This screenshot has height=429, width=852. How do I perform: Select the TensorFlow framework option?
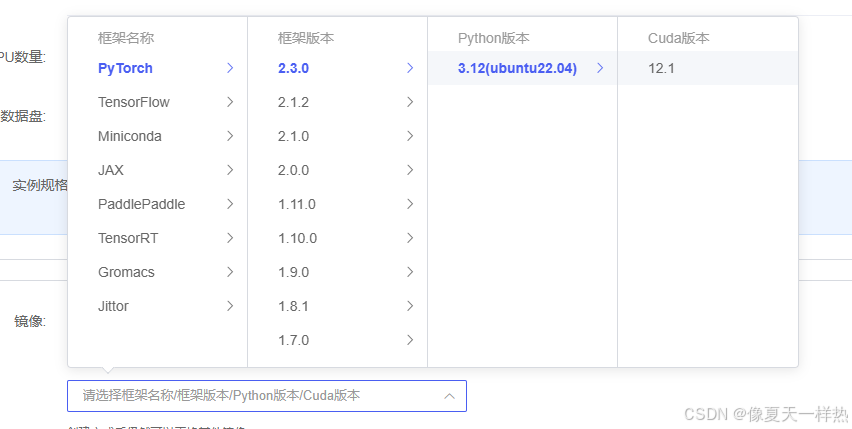point(158,102)
